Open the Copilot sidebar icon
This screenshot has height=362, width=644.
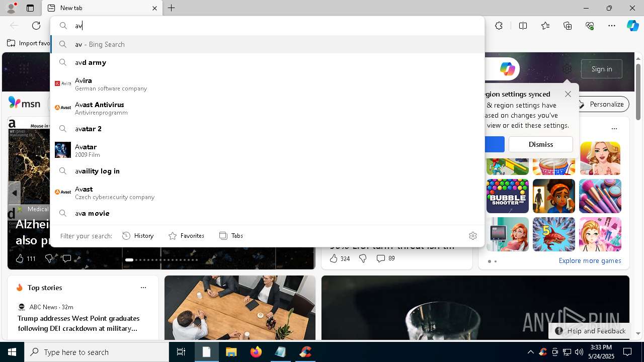[632, 26]
